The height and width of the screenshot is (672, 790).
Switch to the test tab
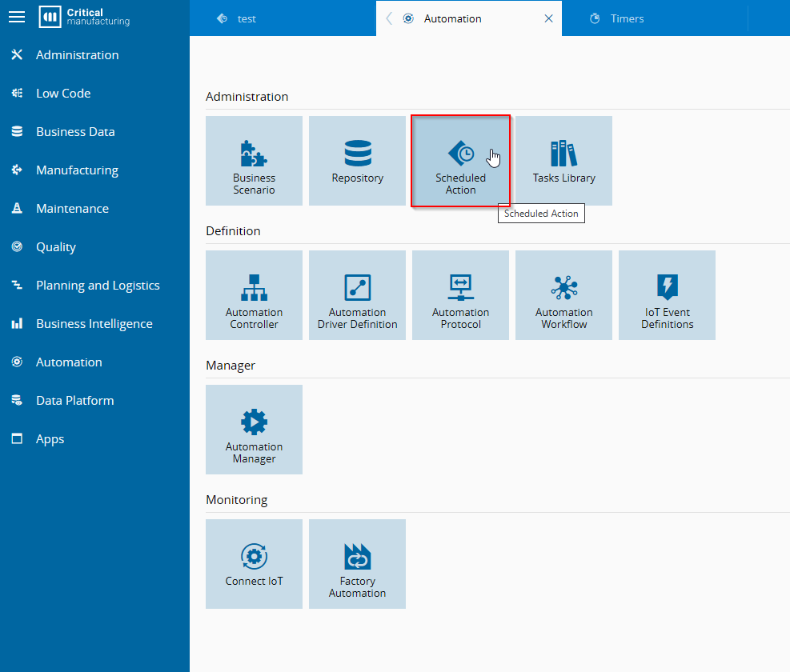pyautogui.click(x=247, y=18)
